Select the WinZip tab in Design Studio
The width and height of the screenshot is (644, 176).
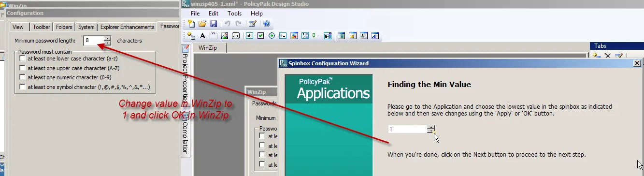210,48
